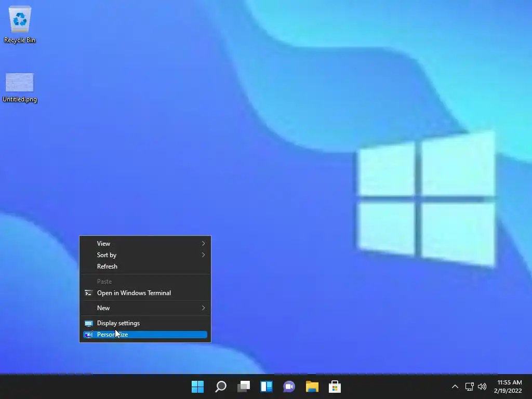Open the New submenu entry

(x=145, y=308)
